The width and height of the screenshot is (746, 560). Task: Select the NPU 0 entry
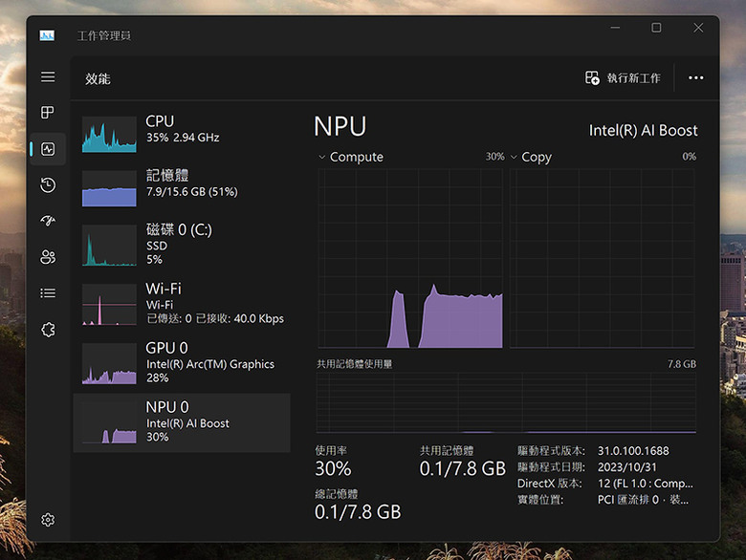click(182, 422)
